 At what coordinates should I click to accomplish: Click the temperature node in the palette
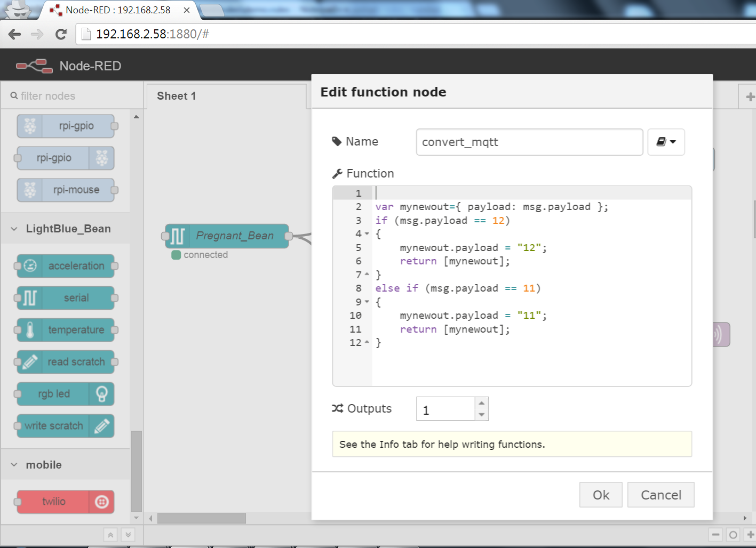pos(65,330)
